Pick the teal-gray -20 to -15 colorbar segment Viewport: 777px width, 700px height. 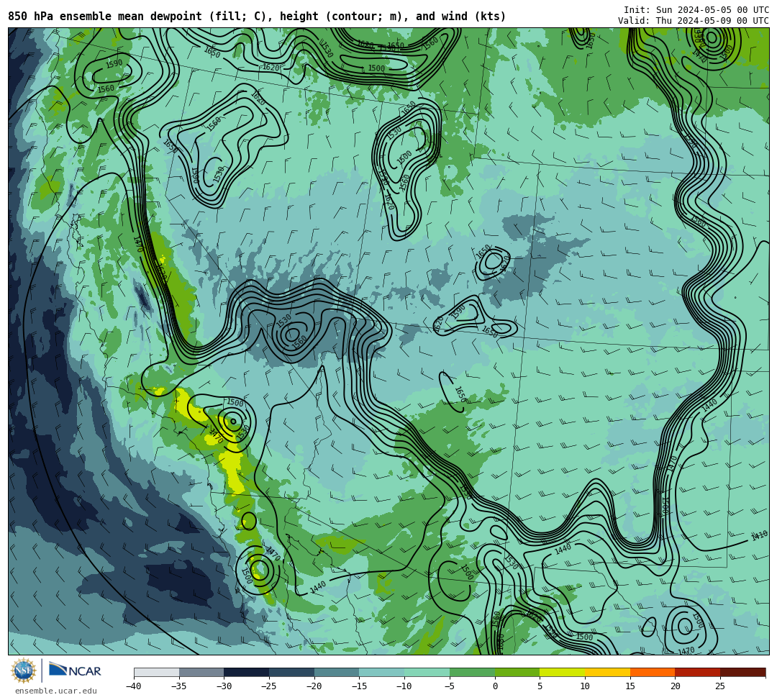(x=337, y=672)
